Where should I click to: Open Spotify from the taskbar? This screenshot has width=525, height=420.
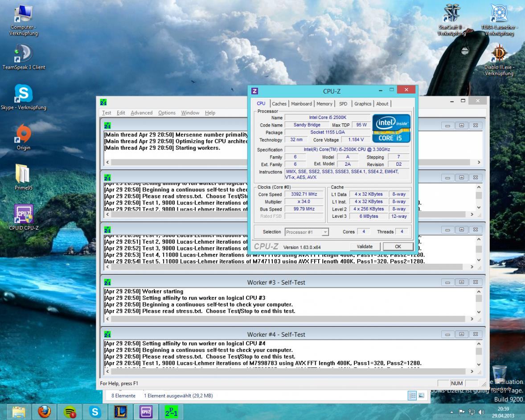pyautogui.click(x=70, y=412)
